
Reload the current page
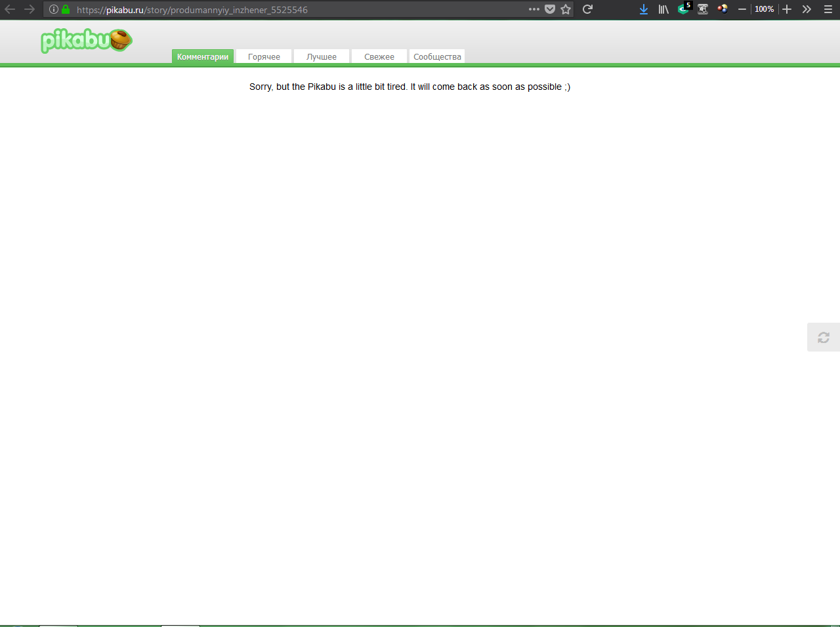tap(587, 9)
